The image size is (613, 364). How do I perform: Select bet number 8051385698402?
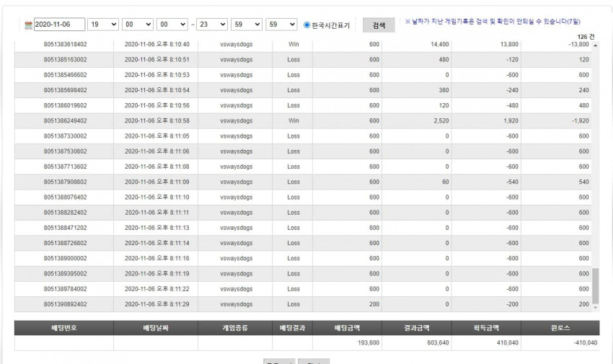click(x=66, y=90)
